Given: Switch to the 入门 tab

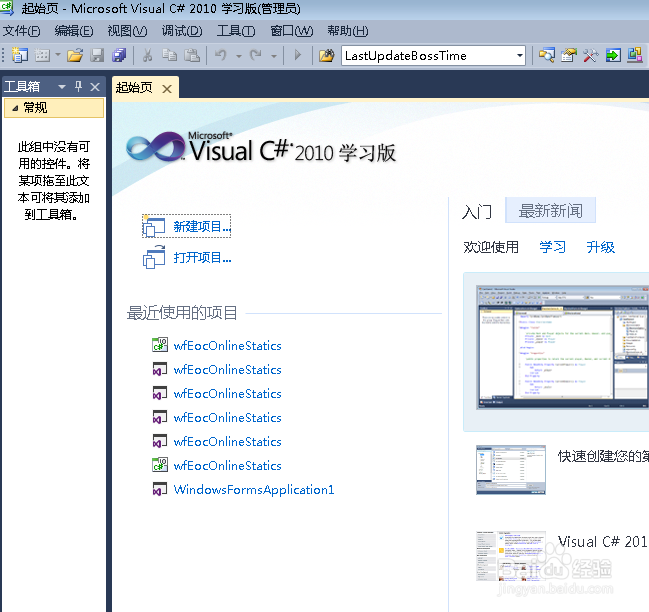Looking at the screenshot, I should pyautogui.click(x=476, y=212).
